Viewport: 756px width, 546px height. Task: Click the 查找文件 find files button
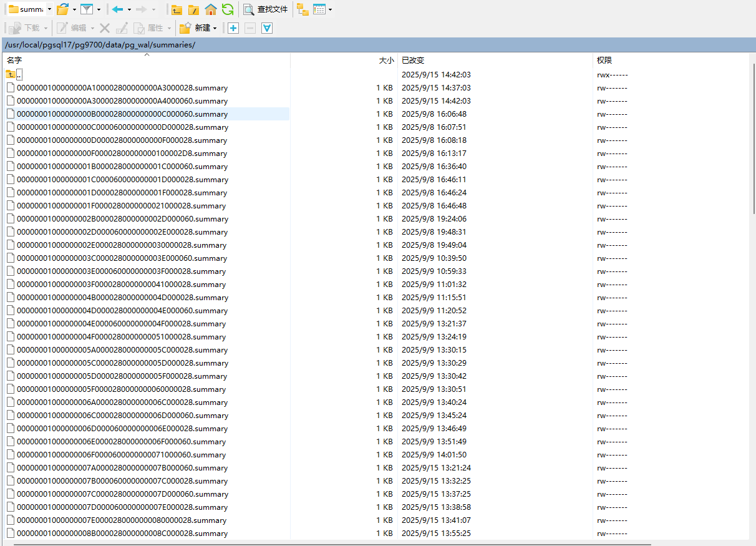tap(266, 9)
